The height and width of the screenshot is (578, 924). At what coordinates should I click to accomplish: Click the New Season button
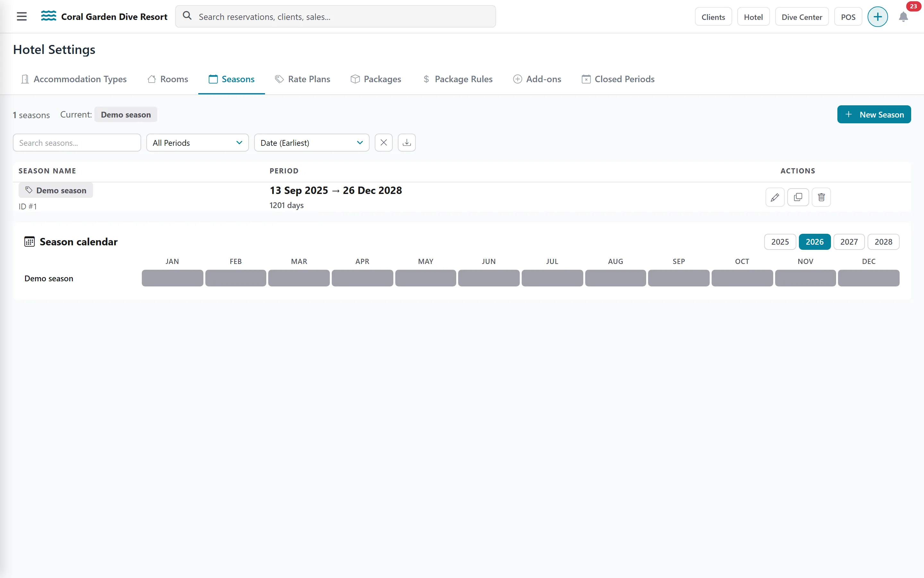(x=874, y=114)
